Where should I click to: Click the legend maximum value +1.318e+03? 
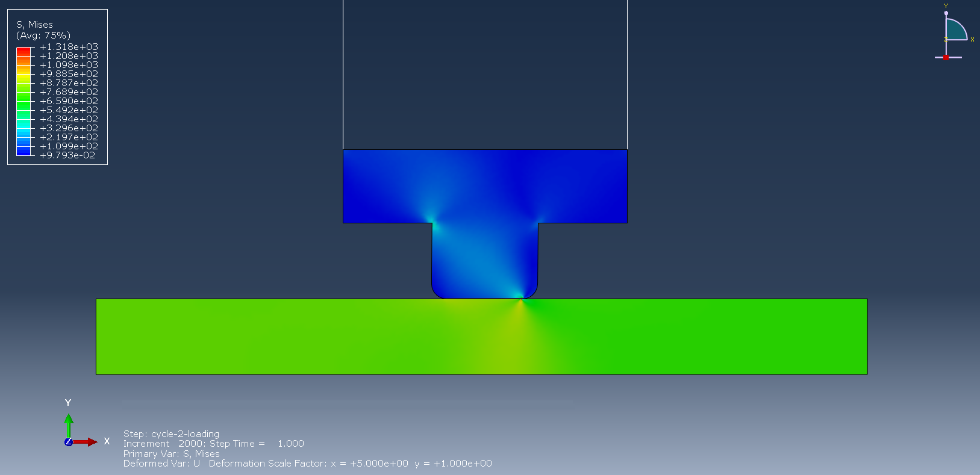(x=69, y=47)
